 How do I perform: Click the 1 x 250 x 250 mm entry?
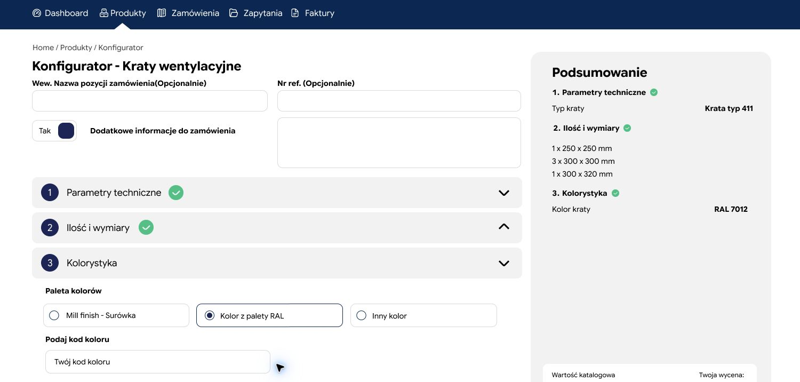(582, 148)
